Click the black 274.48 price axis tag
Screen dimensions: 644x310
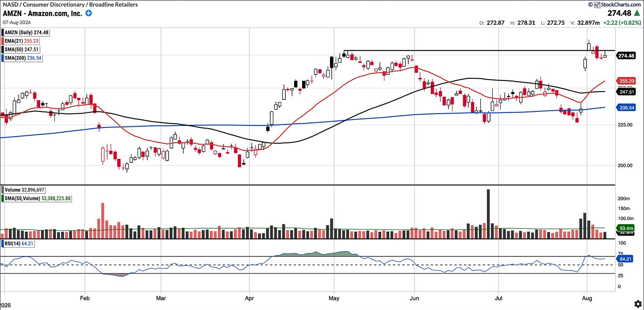625,56
